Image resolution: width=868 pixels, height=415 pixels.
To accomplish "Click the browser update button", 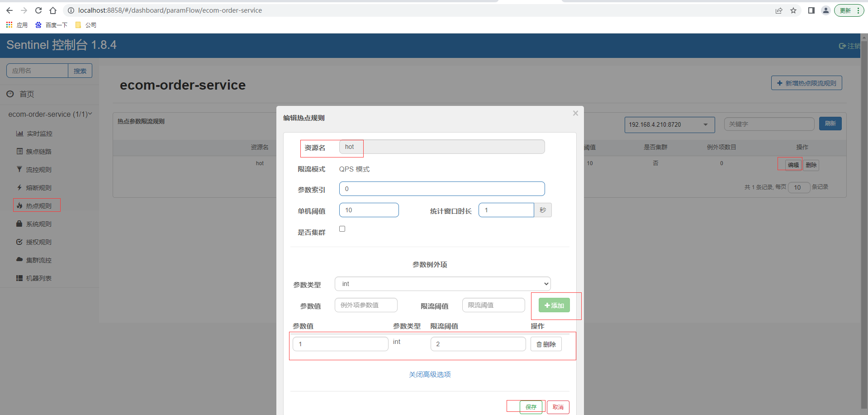I will coord(849,10).
